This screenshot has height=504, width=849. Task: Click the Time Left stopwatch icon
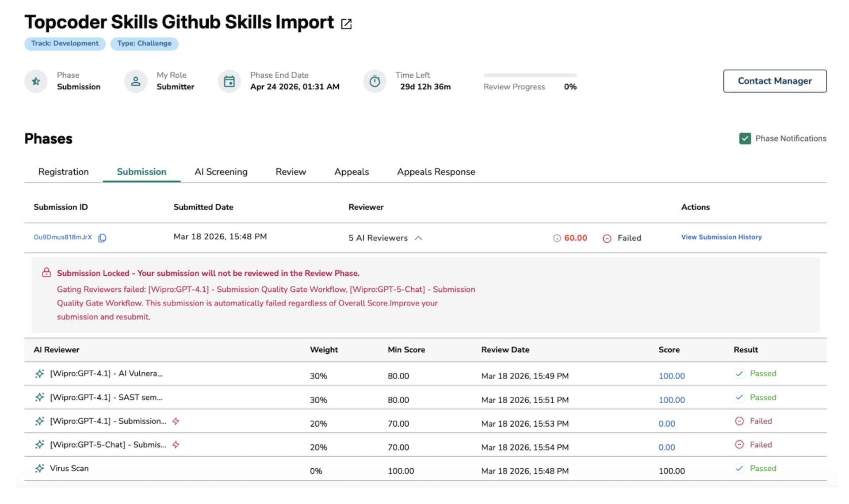tap(375, 81)
